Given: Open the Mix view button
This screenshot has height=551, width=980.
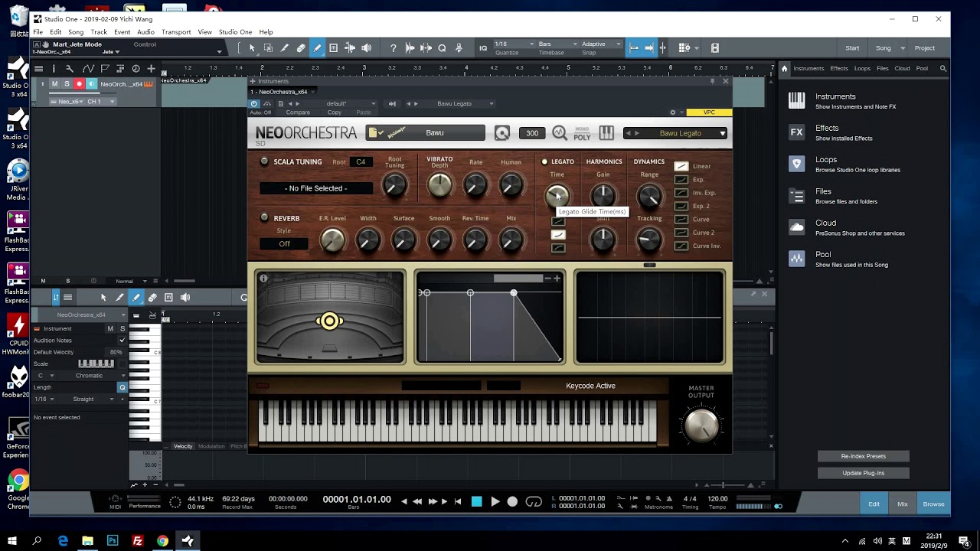Looking at the screenshot, I should 903,504.
